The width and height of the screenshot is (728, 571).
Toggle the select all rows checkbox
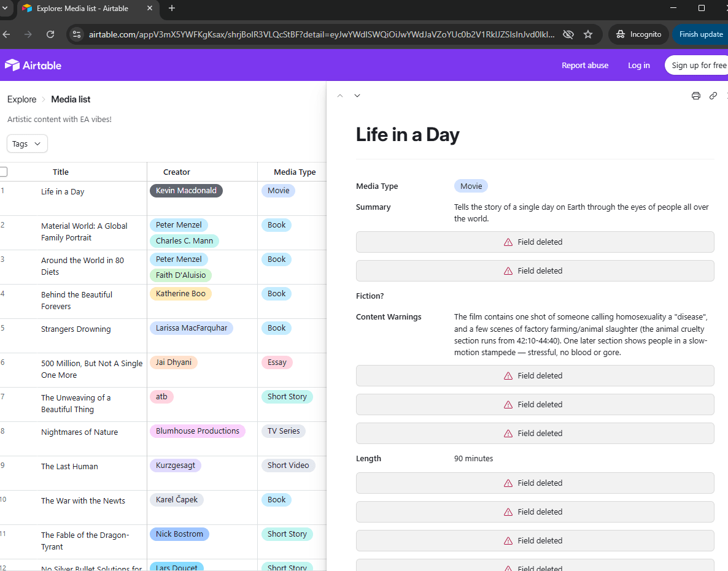coord(4,172)
